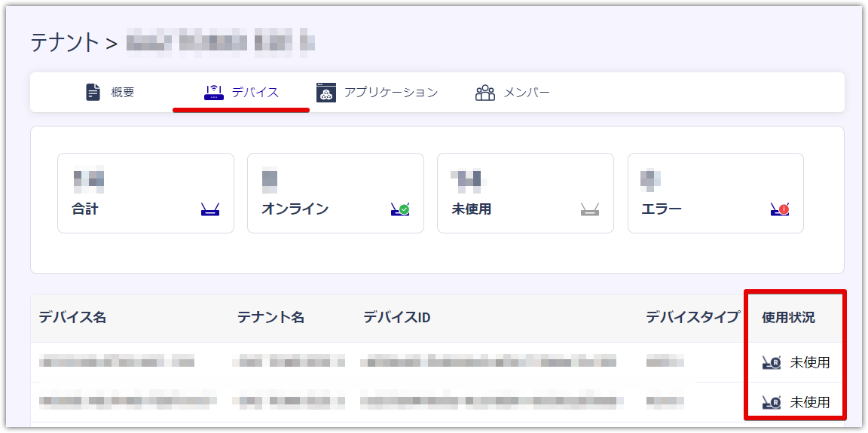Sort by the 使用状況 column header
The width and height of the screenshot is (868, 433).
[x=788, y=318]
